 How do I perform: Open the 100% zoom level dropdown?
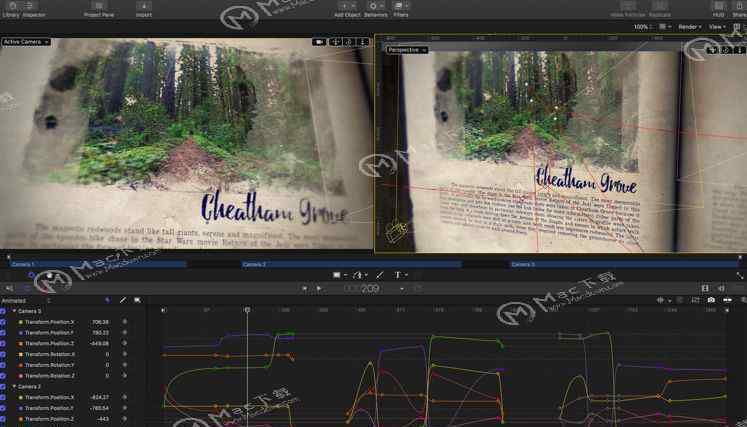[x=643, y=27]
